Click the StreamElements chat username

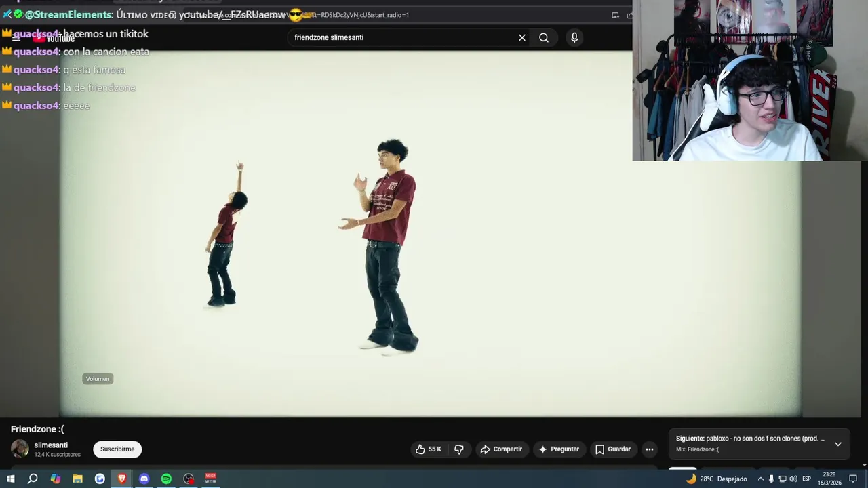[x=68, y=15]
